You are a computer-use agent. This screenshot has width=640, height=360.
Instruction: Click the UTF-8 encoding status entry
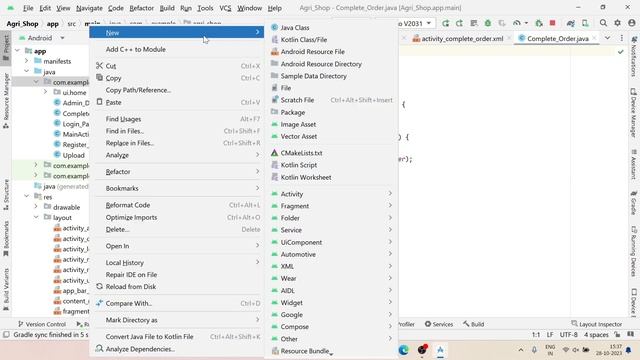pos(569,335)
